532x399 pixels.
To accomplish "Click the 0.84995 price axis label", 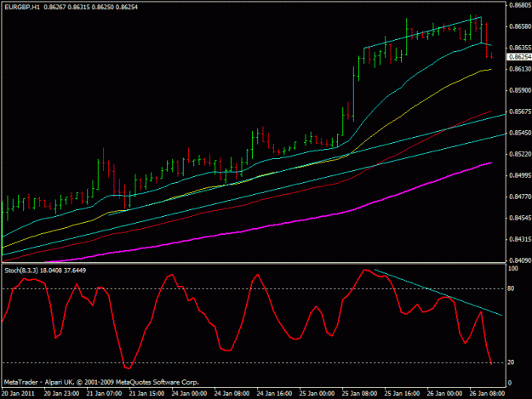I will [x=520, y=175].
